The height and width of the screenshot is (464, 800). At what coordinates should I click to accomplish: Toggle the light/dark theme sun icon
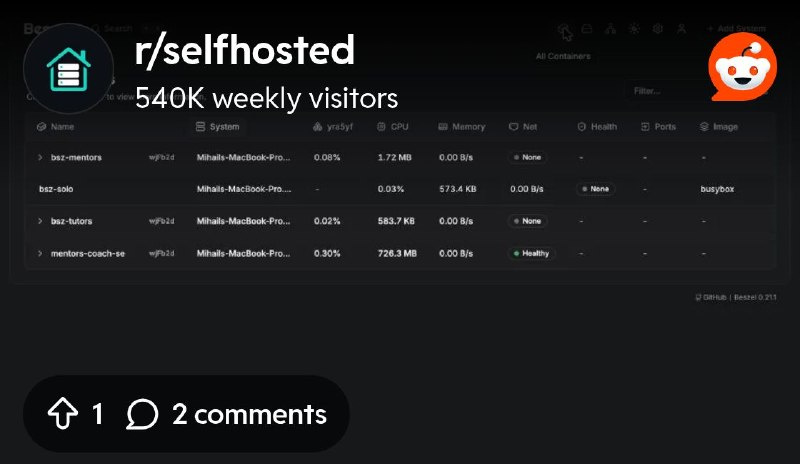634,29
